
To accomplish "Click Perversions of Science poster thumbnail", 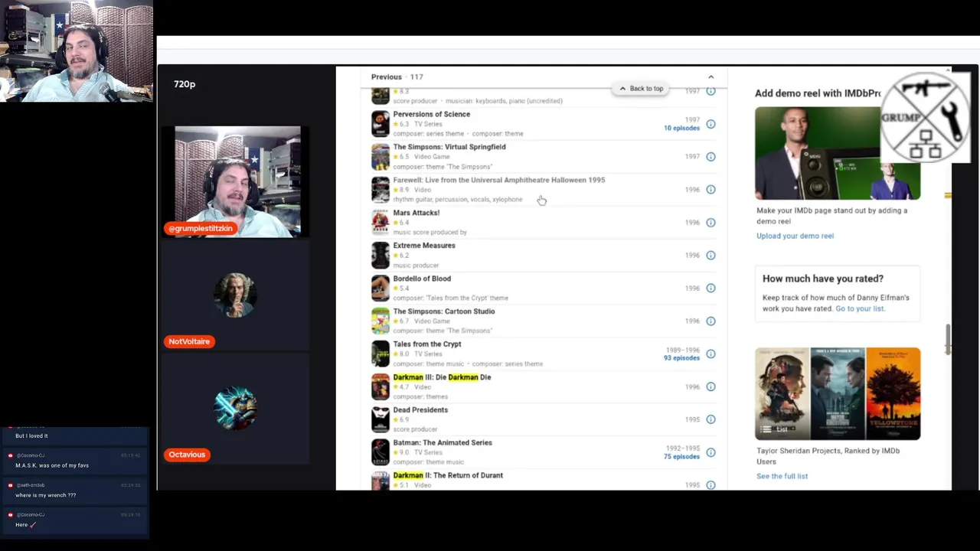I will (x=380, y=124).
